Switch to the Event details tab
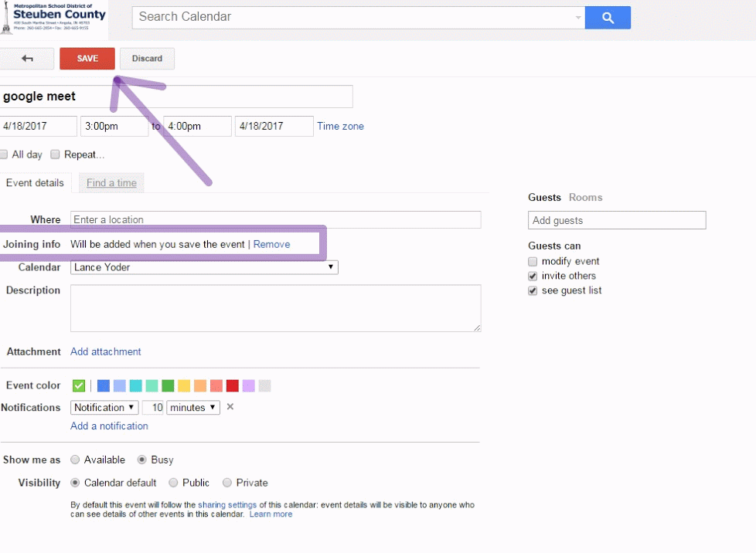756x553 pixels. pos(35,183)
